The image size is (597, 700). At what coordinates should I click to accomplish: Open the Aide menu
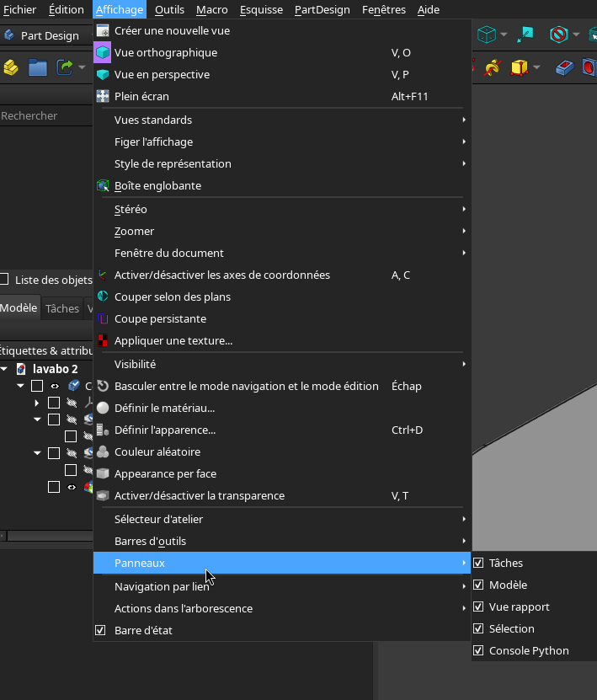click(429, 9)
